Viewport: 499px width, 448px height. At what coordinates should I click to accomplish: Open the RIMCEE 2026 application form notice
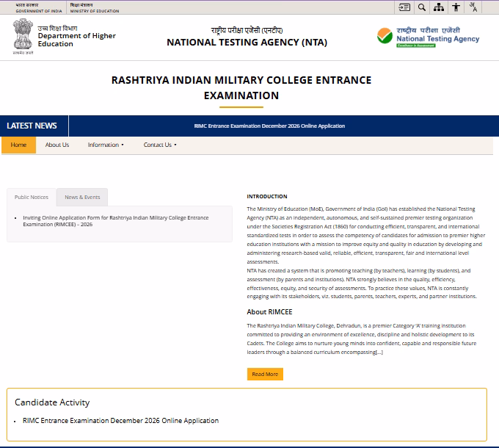(x=115, y=221)
